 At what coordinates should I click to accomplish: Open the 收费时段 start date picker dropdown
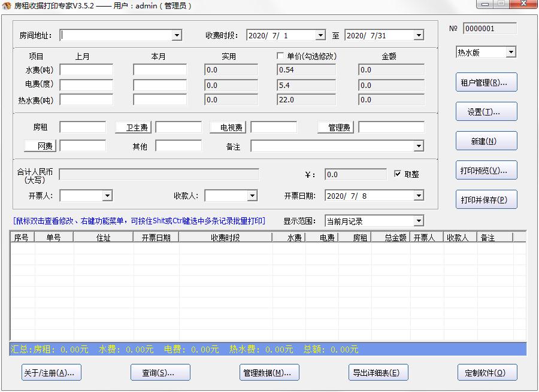coord(320,35)
